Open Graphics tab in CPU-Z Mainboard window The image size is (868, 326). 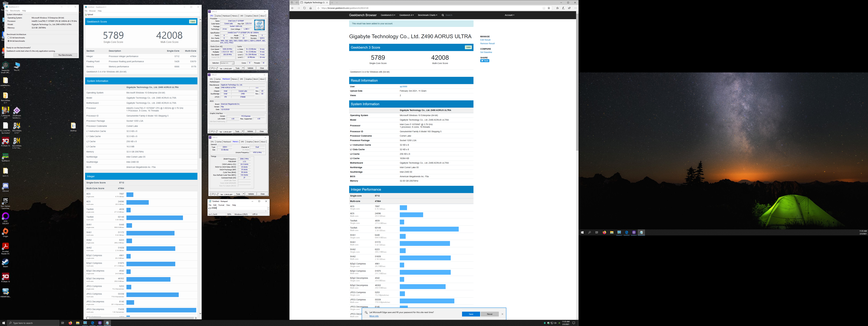(x=249, y=79)
